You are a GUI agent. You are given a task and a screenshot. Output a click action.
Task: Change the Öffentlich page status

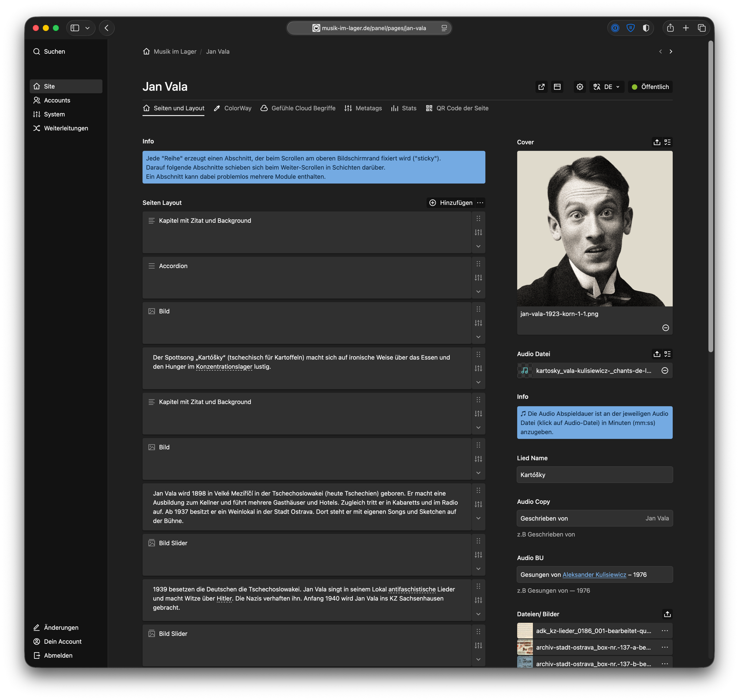pos(650,86)
